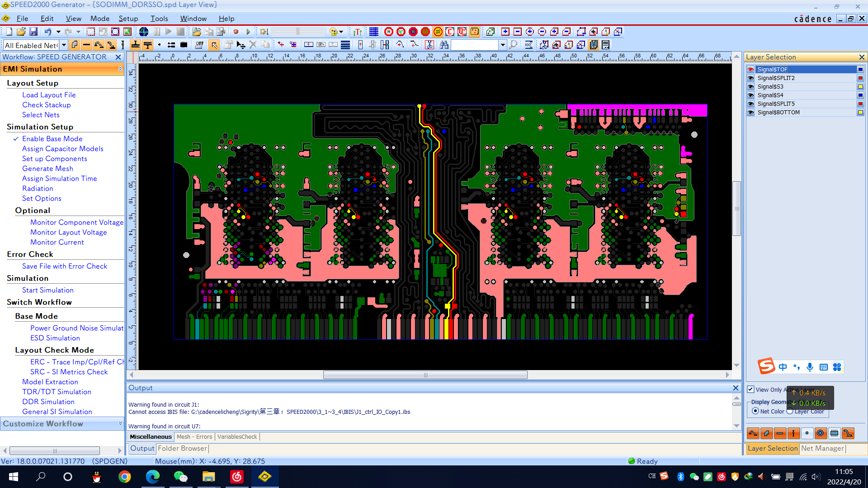
Task: Click the magnifier search icon beside combo box
Action: tap(513, 45)
